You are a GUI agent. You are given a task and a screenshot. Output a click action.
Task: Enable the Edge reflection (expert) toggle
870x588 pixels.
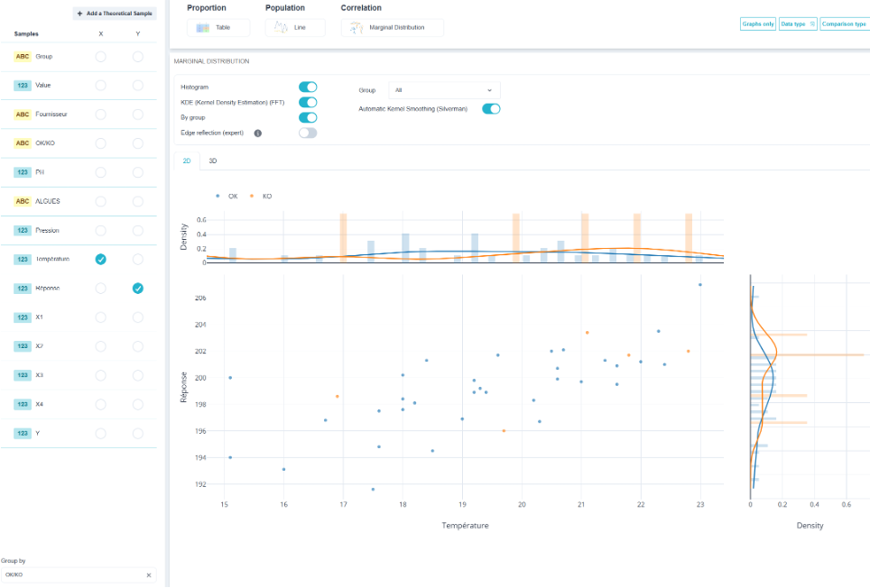pyautogui.click(x=308, y=133)
